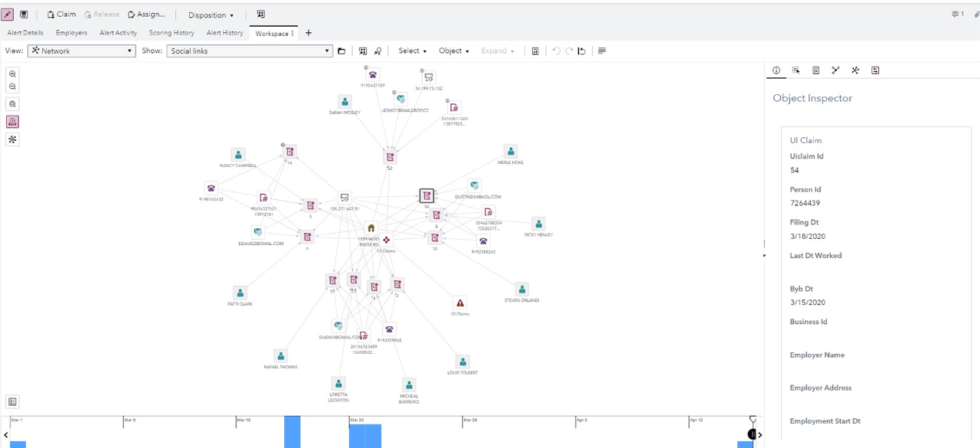The width and height of the screenshot is (980, 448).
Task: Toggle the highlighted person filter icon in left sidebar
Action: coord(12,121)
